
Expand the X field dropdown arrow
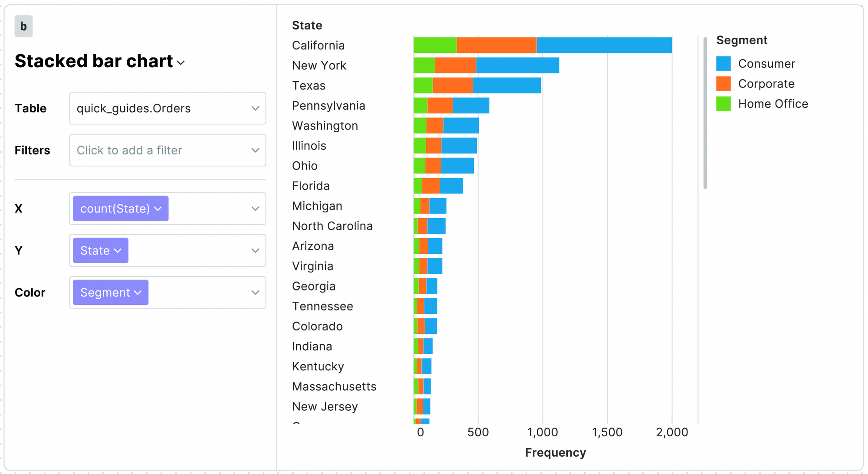click(255, 209)
